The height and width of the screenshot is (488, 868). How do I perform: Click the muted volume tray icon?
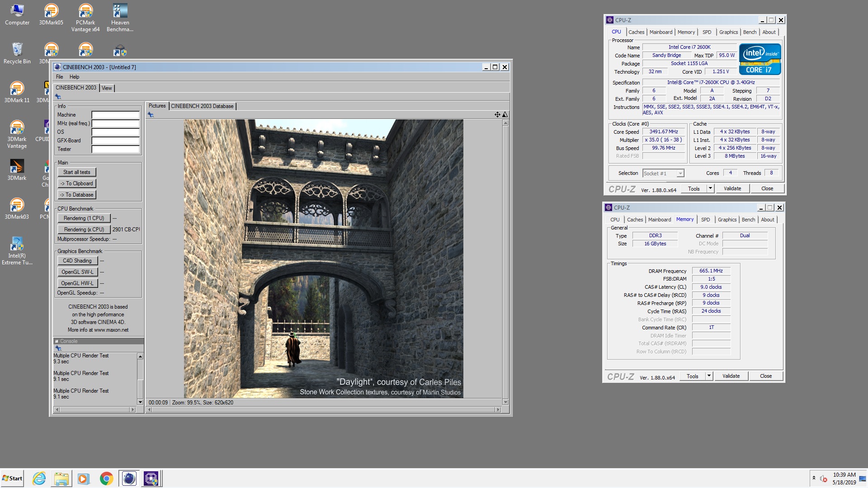click(x=823, y=479)
